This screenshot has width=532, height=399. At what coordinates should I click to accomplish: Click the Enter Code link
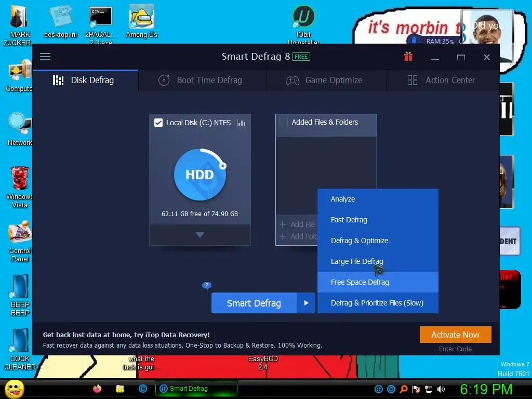(455, 349)
